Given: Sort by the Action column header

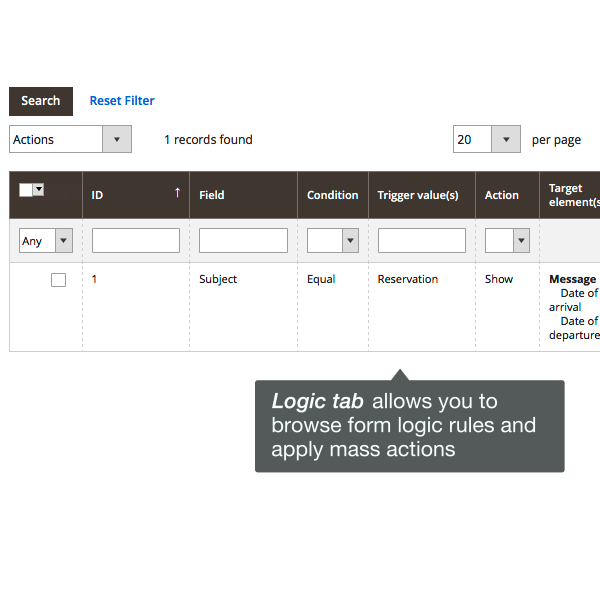Looking at the screenshot, I should pos(507,195).
